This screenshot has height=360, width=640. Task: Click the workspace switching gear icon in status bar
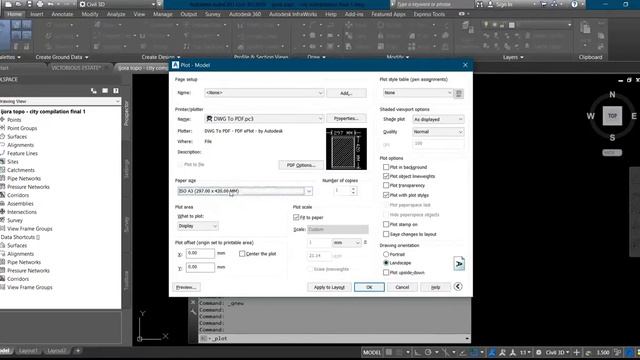click(x=538, y=352)
